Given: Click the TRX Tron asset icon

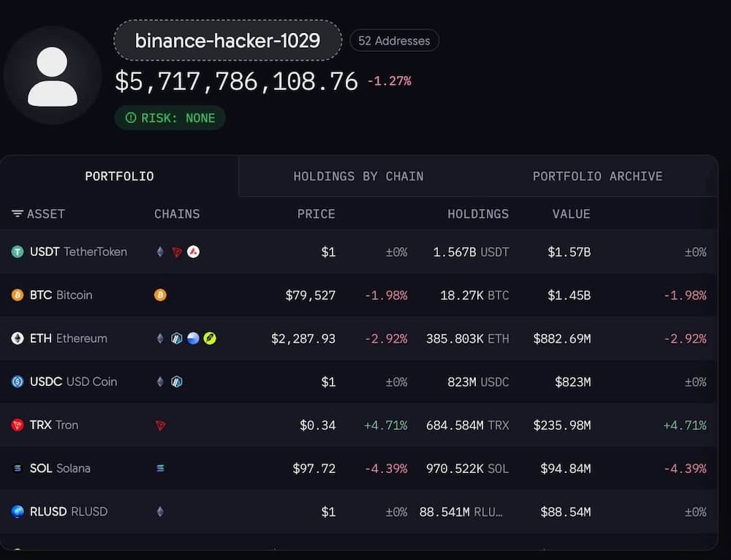Looking at the screenshot, I should (x=18, y=425).
